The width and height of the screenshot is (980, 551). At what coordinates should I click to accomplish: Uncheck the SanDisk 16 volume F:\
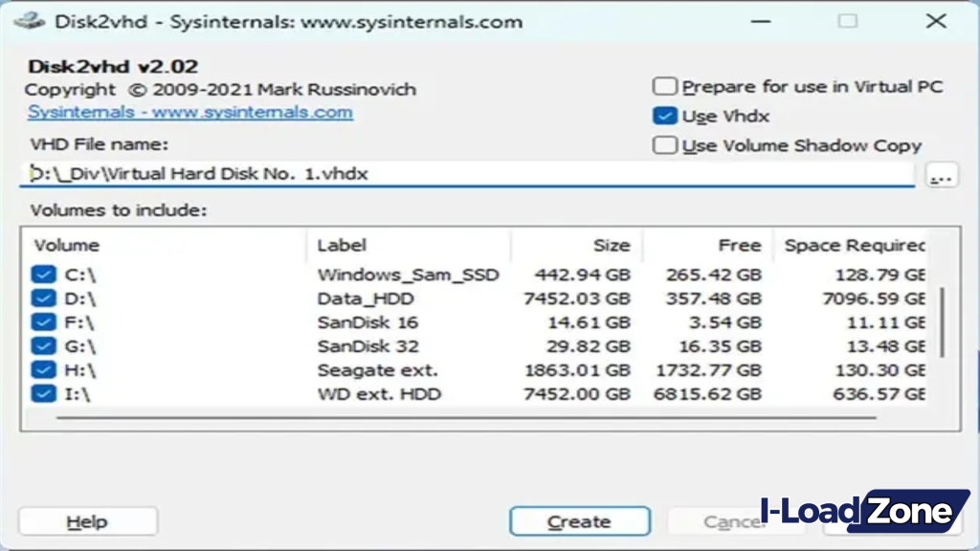(43, 321)
